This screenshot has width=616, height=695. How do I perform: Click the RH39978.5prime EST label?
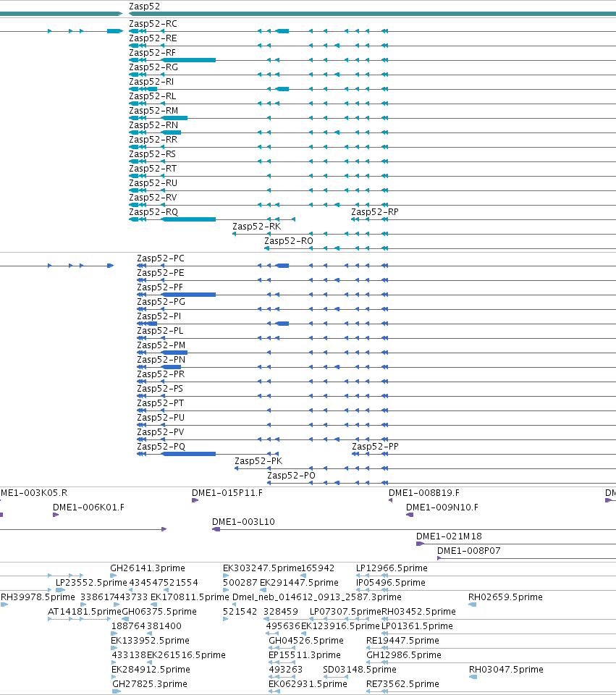[x=38, y=597]
